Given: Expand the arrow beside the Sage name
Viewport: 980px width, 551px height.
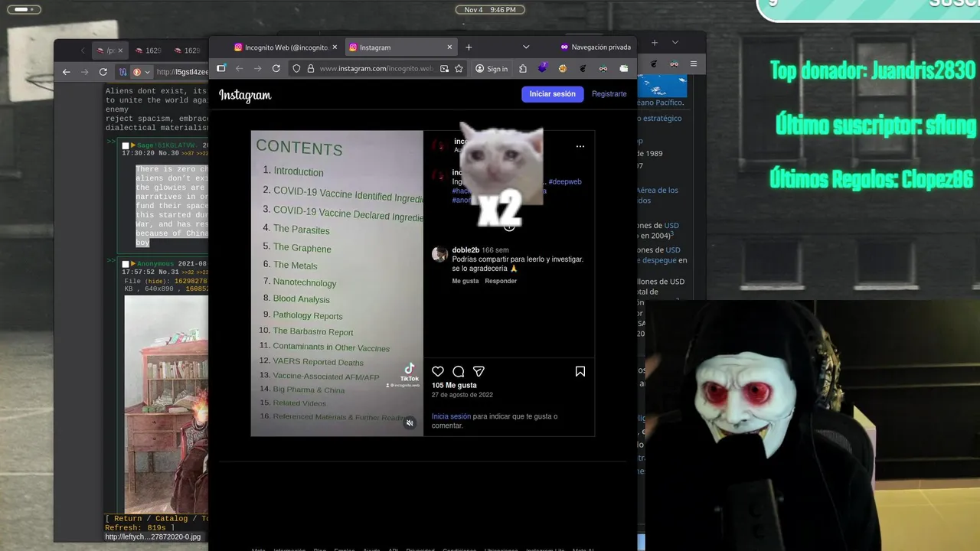Looking at the screenshot, I should tap(133, 145).
